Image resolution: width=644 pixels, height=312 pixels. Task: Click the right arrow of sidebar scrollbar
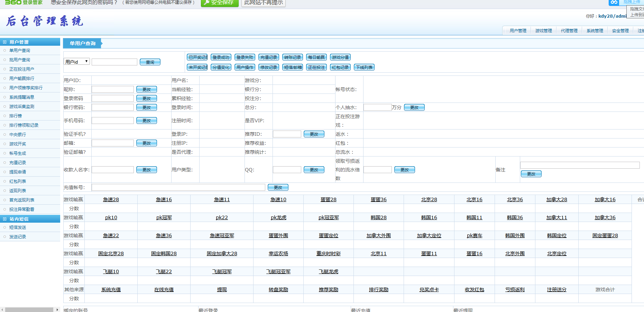(x=57, y=310)
